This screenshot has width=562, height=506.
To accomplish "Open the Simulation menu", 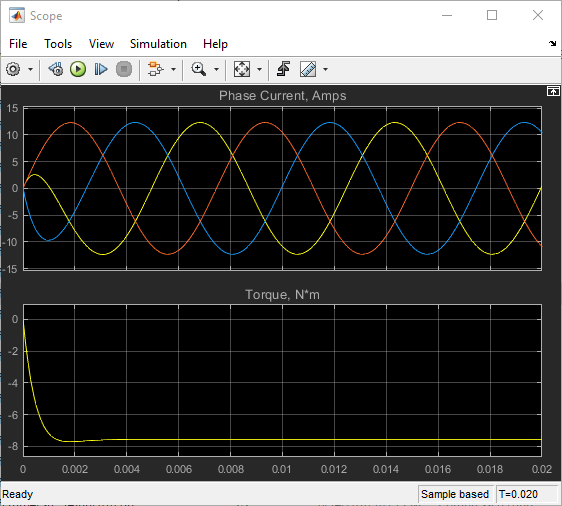I will tap(158, 44).
